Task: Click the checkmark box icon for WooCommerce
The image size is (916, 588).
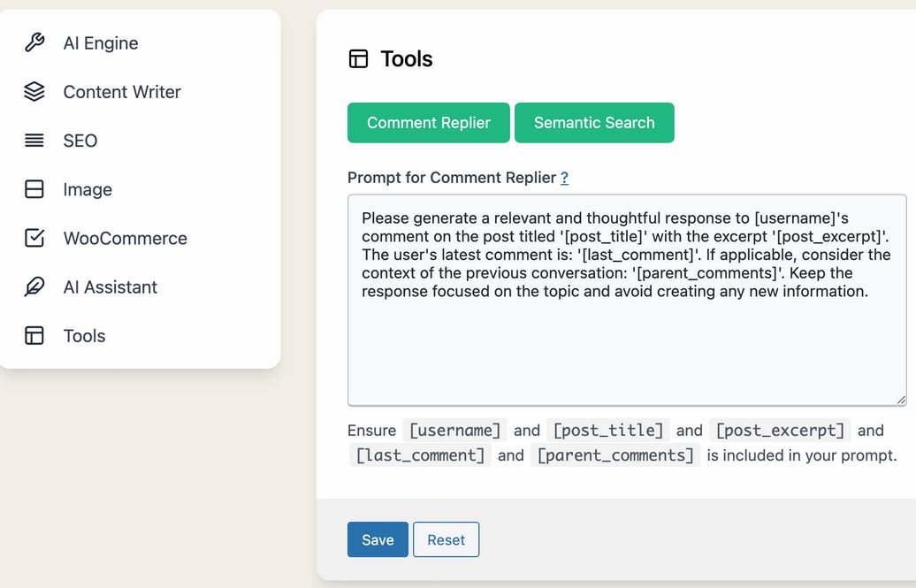Action: click(x=34, y=238)
